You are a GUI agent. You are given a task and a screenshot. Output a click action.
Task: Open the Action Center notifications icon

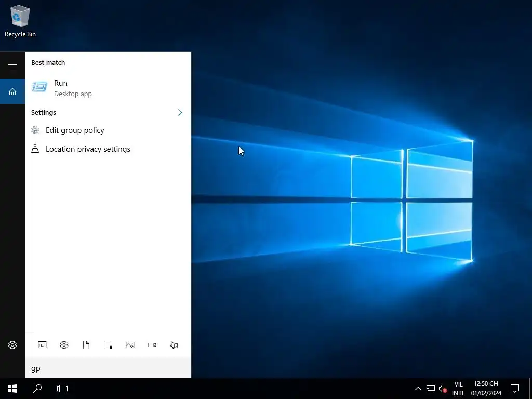click(x=515, y=389)
